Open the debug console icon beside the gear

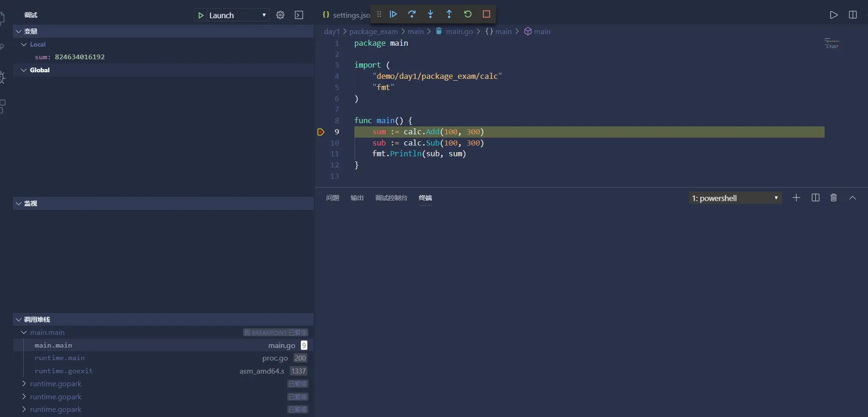299,15
